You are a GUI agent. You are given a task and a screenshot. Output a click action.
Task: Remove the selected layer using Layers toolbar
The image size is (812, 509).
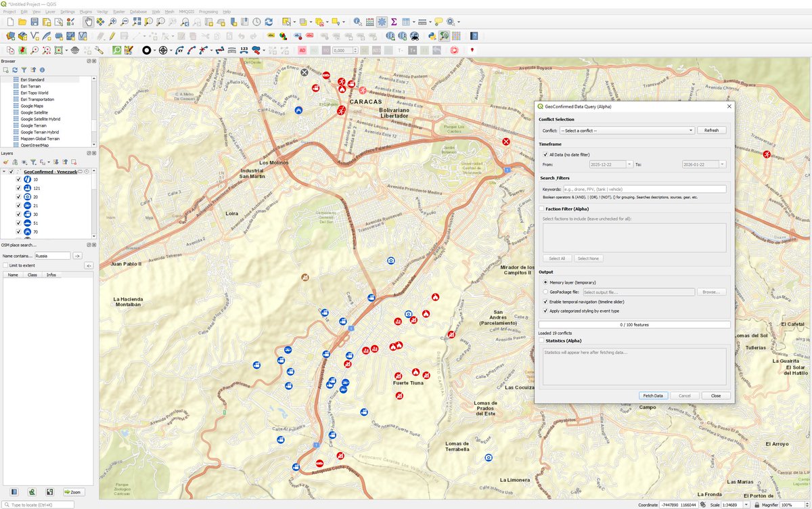74,162
